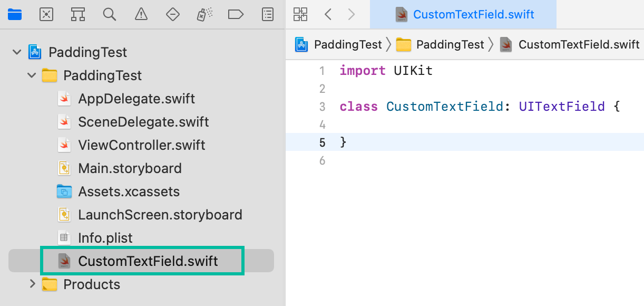Select the Products folder row
644x306 pixels.
[92, 284]
